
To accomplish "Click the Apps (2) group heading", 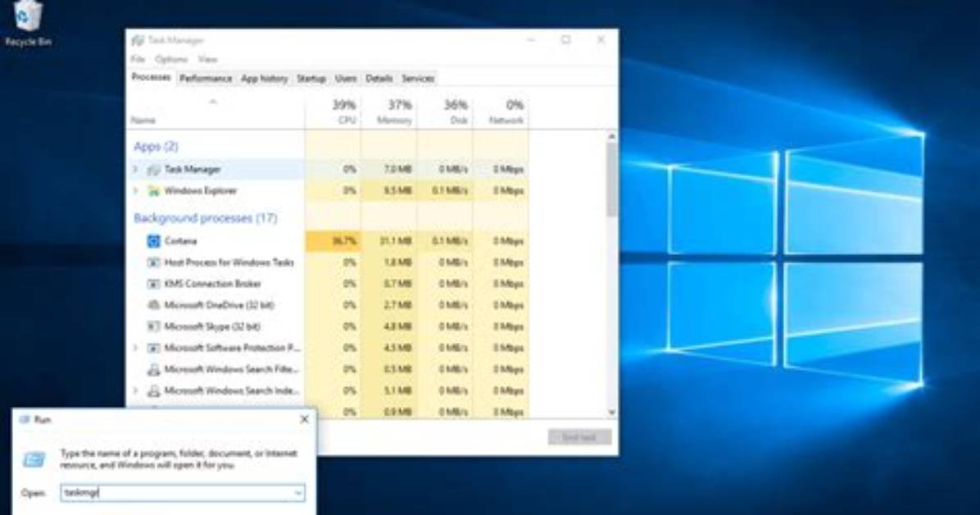I will click(156, 147).
